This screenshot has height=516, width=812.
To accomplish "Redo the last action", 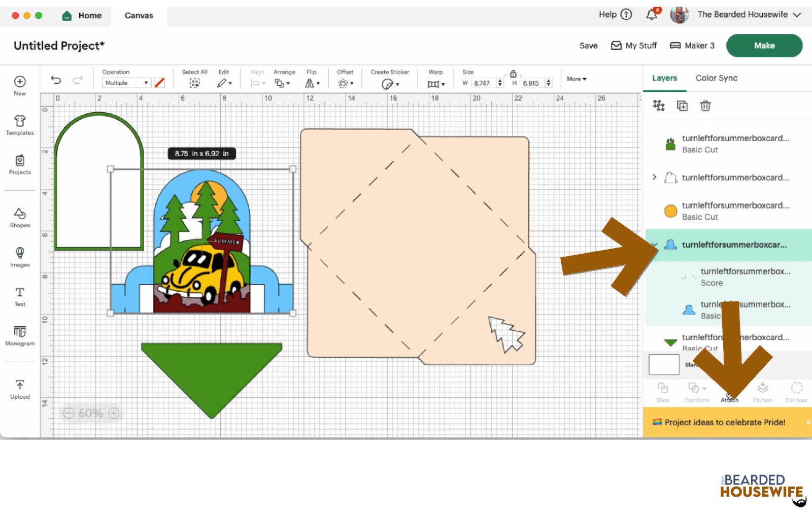I will pos(78,80).
